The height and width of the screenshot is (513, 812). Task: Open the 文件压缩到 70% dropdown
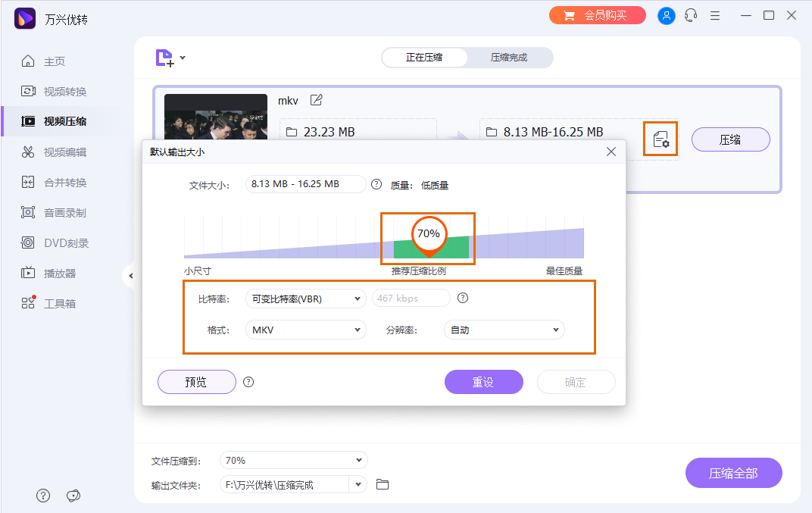[x=293, y=460]
